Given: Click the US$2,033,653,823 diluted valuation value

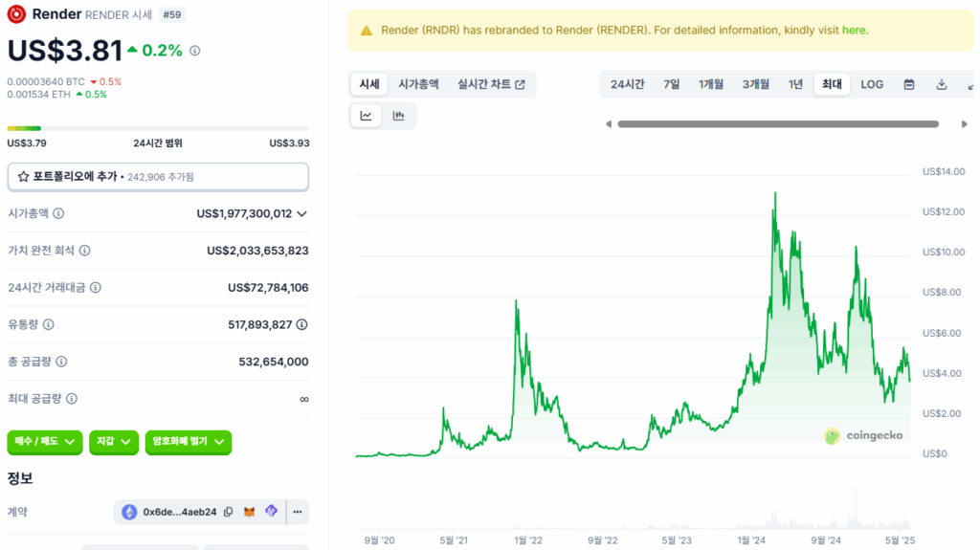Looking at the screenshot, I should pos(257,251).
